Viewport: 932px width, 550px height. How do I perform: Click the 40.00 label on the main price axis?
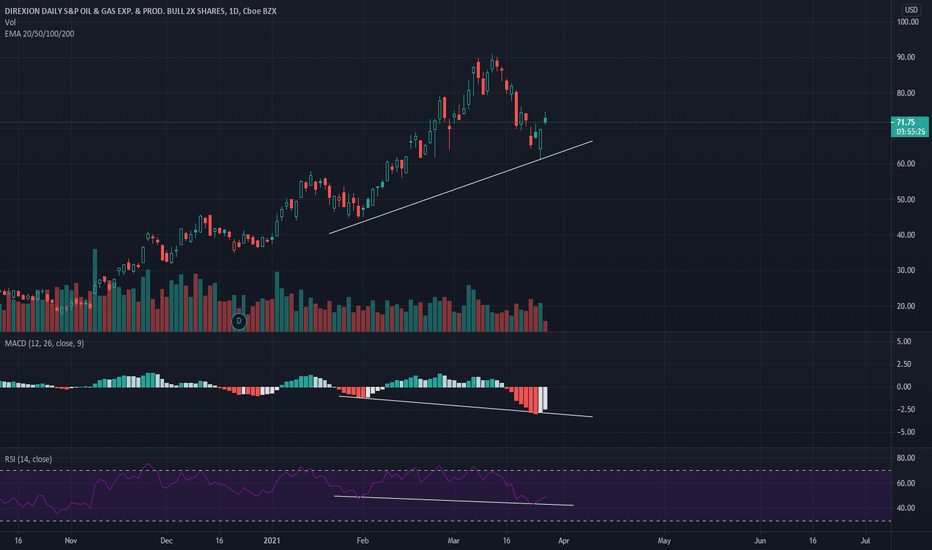tap(906, 235)
